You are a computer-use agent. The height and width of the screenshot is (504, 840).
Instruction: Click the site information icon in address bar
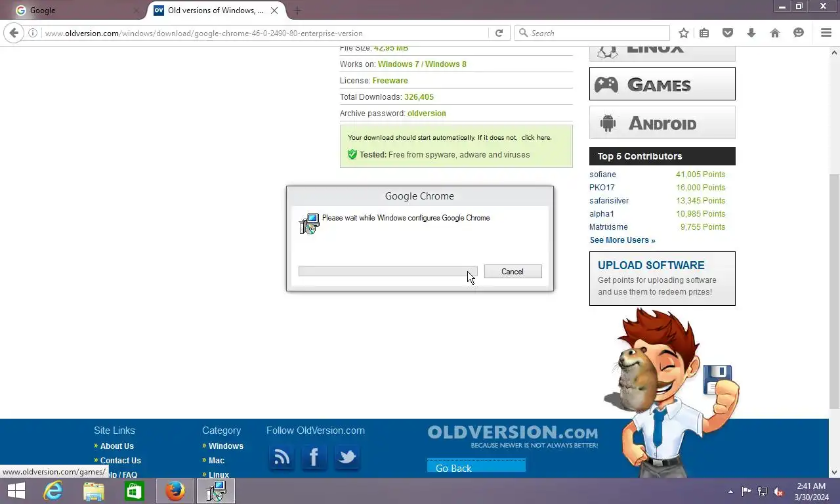pos(33,33)
